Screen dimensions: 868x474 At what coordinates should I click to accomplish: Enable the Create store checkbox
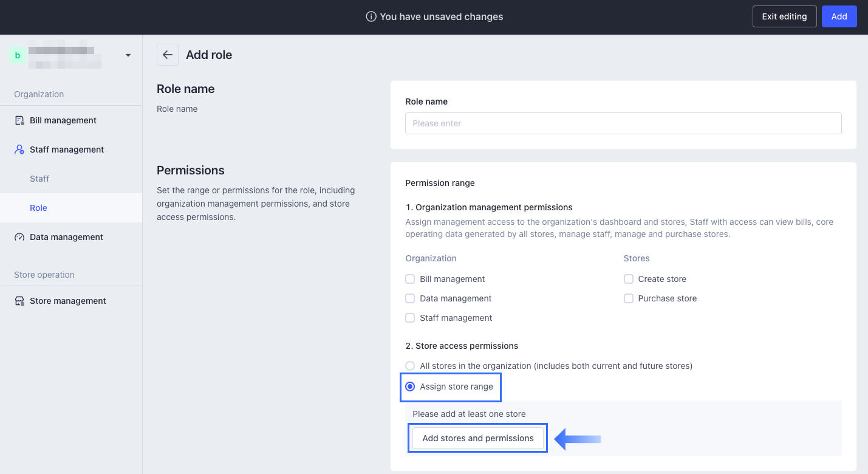[629, 279]
